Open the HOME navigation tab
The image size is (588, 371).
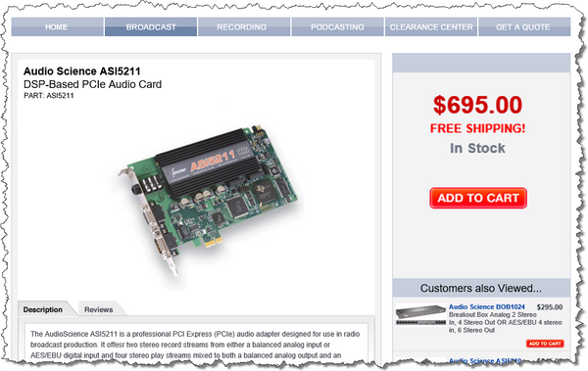pos(58,27)
